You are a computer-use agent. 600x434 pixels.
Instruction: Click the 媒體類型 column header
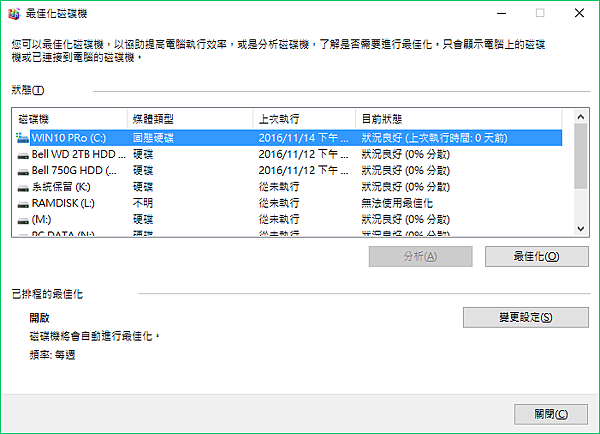tap(190, 119)
